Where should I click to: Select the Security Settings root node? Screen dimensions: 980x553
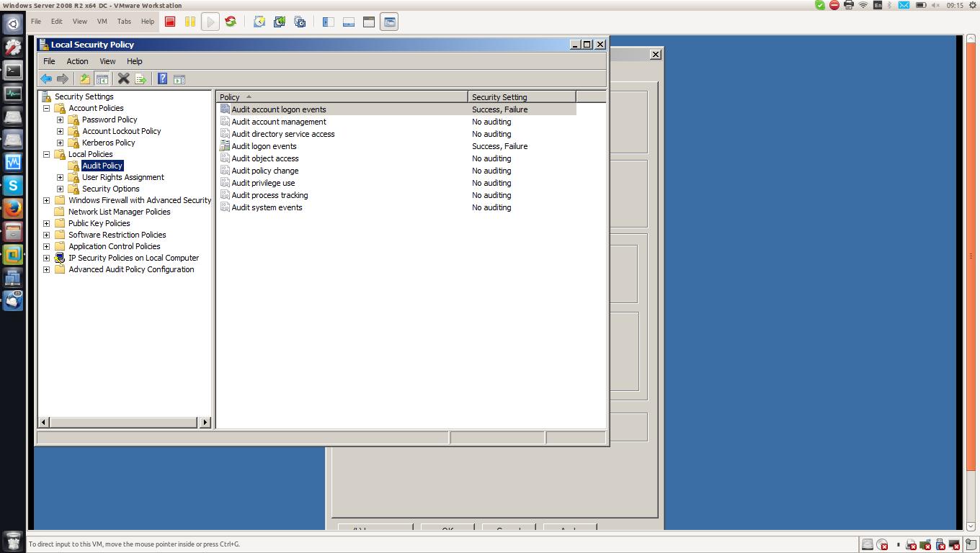84,96
